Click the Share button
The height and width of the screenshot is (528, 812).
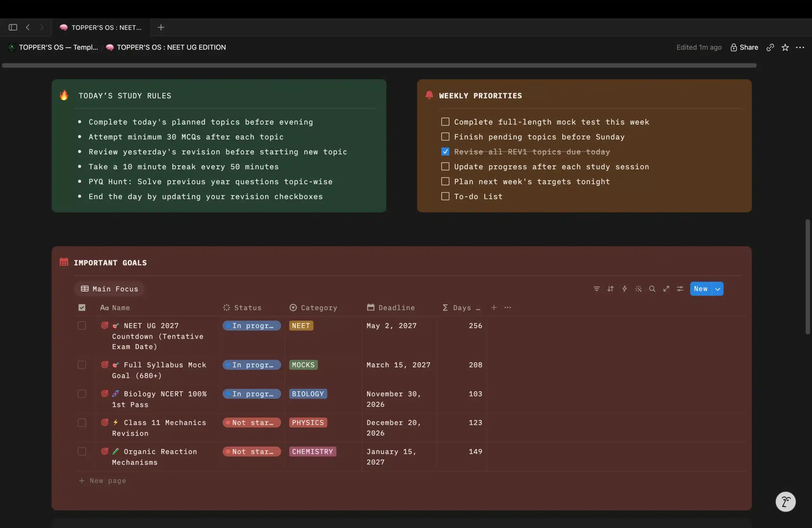pos(744,48)
